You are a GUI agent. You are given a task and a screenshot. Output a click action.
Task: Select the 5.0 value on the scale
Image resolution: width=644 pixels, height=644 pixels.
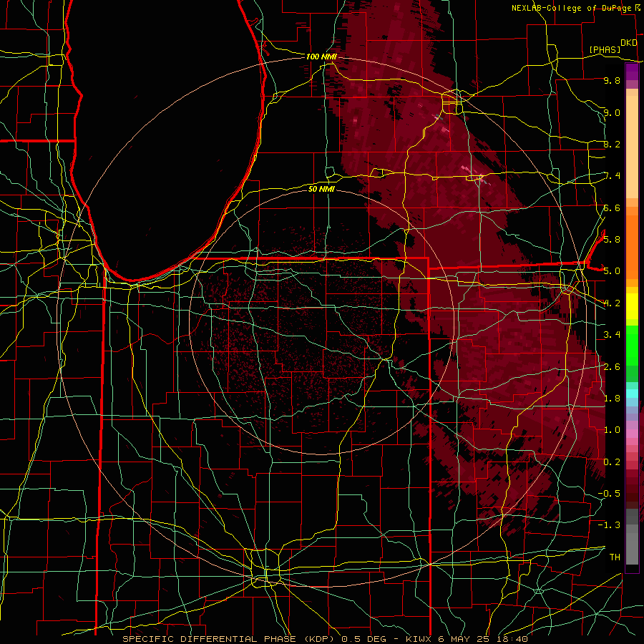tap(612, 271)
